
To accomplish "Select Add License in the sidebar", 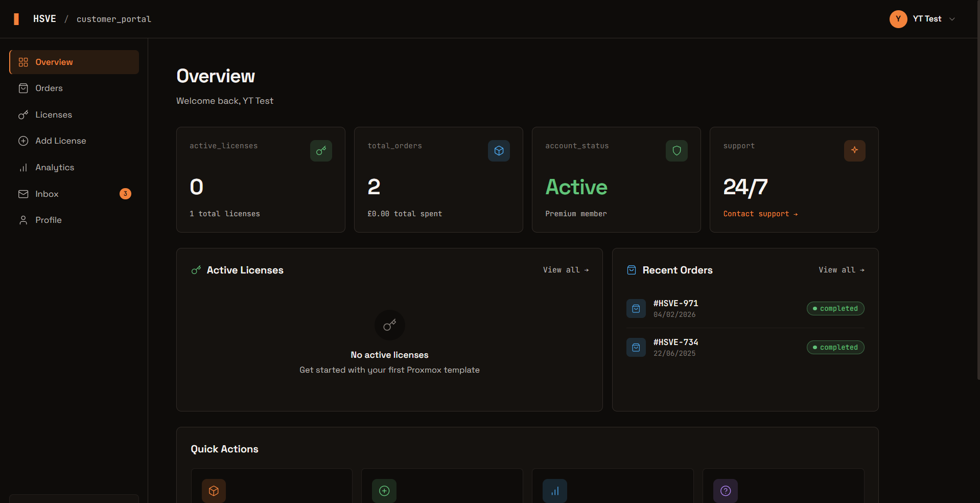I will tap(74, 141).
